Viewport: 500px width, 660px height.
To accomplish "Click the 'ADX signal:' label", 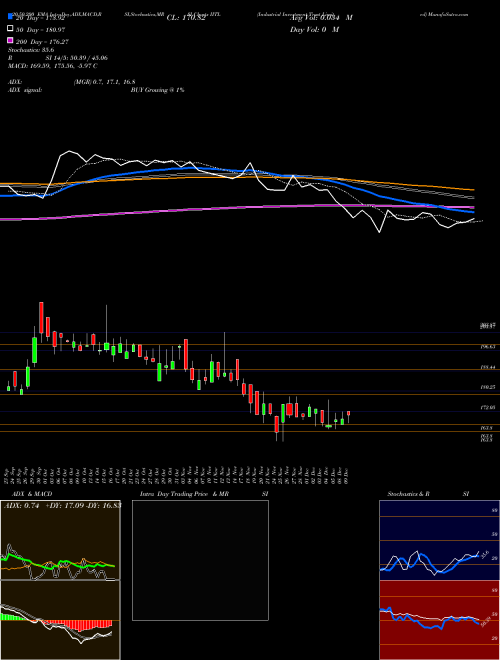I will pyautogui.click(x=25, y=90).
